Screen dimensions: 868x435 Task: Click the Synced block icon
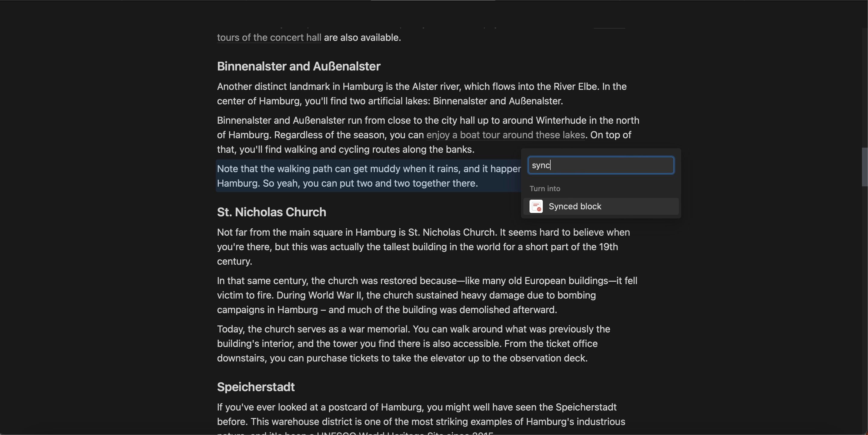[536, 206]
